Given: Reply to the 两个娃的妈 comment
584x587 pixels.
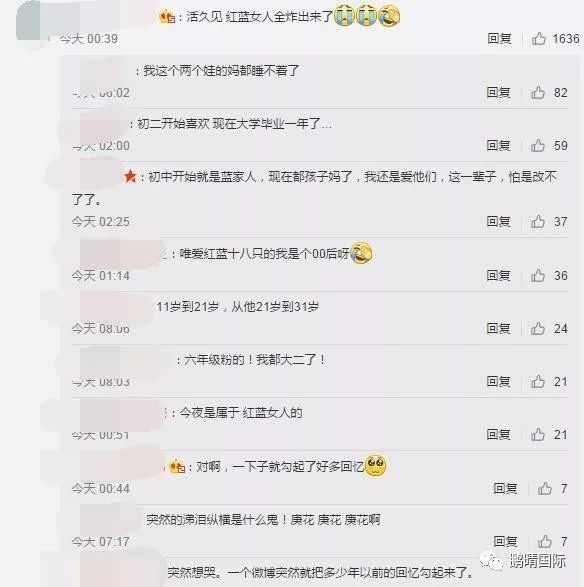Looking at the screenshot, I should pyautogui.click(x=499, y=92).
